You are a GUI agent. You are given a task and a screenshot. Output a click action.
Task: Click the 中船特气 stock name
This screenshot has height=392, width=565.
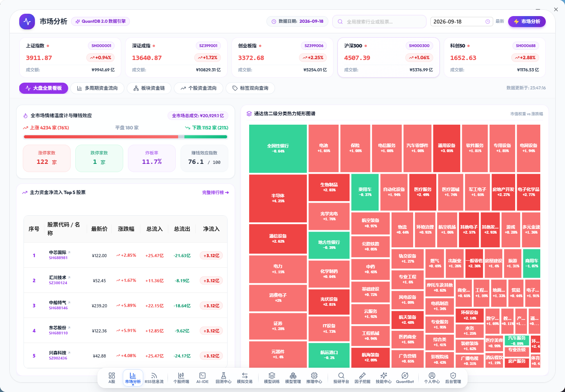tap(58, 303)
